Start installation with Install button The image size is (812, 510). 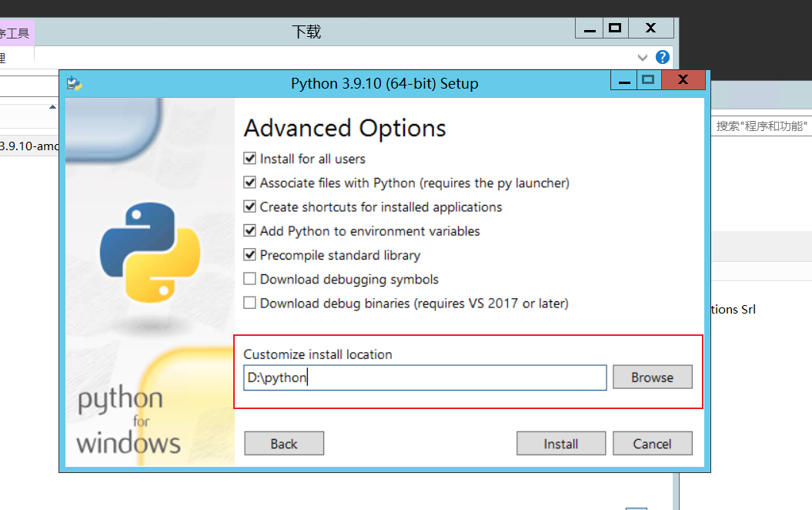[561, 444]
